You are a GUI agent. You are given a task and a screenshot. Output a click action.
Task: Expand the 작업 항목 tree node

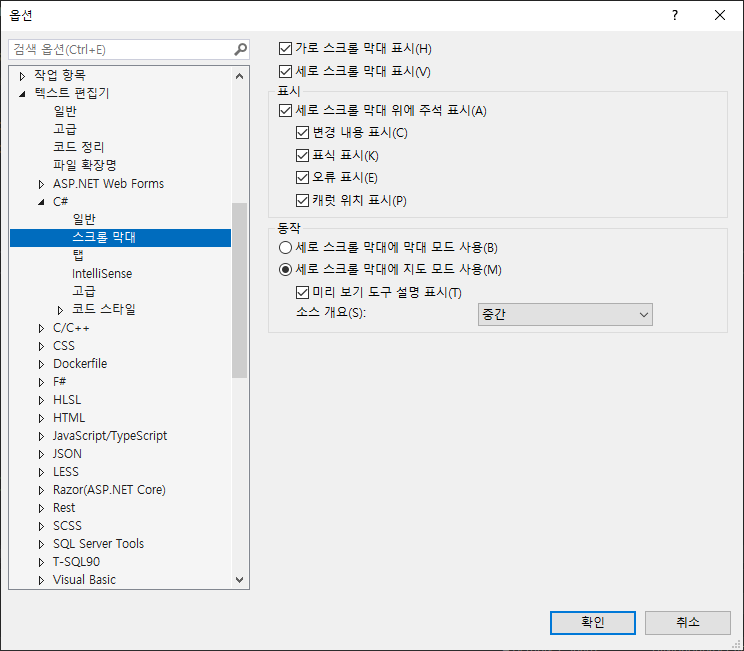click(22, 75)
